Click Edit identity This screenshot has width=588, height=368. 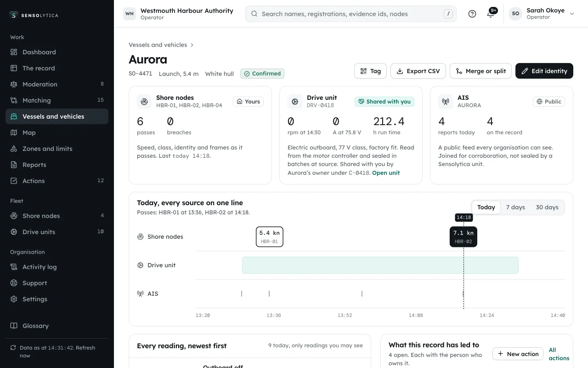click(544, 71)
